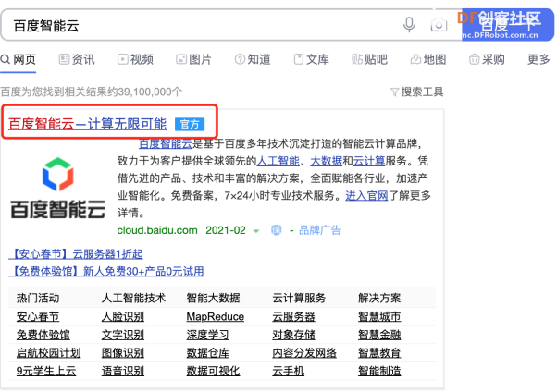Screen dimensions: 557x392
Task: Switch to the 视频 tab
Action: click(x=135, y=59)
